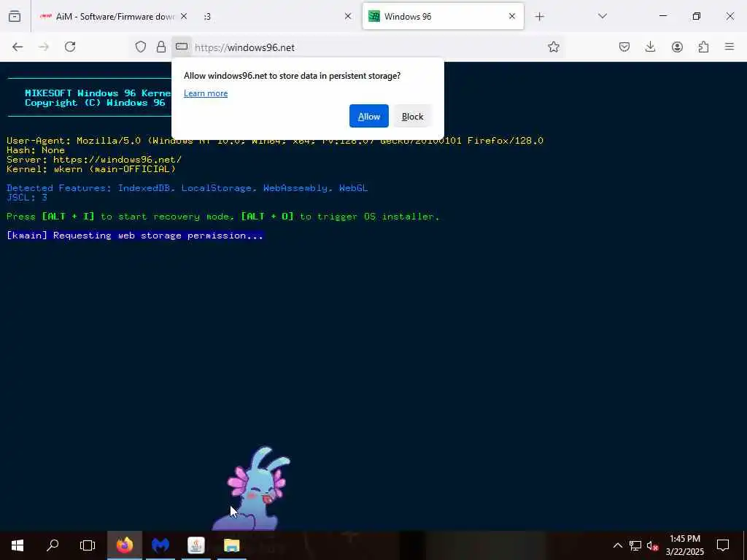Image resolution: width=747 pixels, height=560 pixels.
Task: Open the Windows Start menu
Action: pyautogui.click(x=18, y=545)
